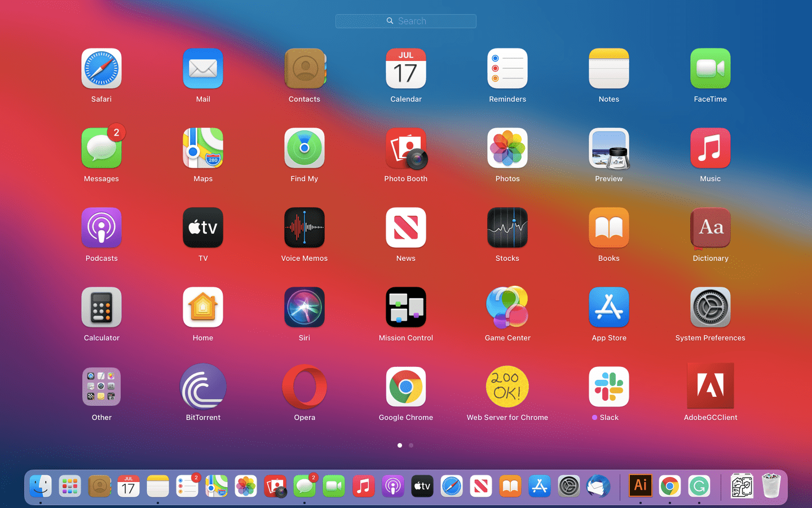The width and height of the screenshot is (812, 508).
Task: Launch Photo Booth from Launchpad grid
Action: (406, 148)
